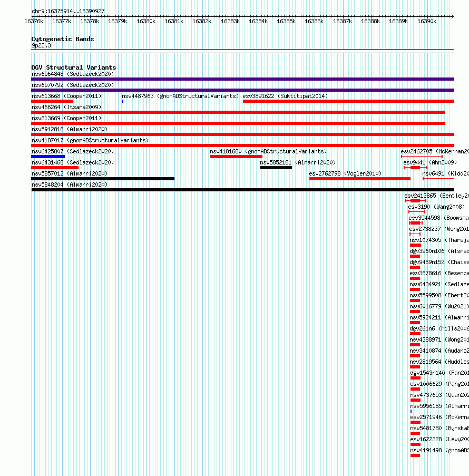
Task: Click the 16390k ruler tick label
Action: [x=426, y=21]
